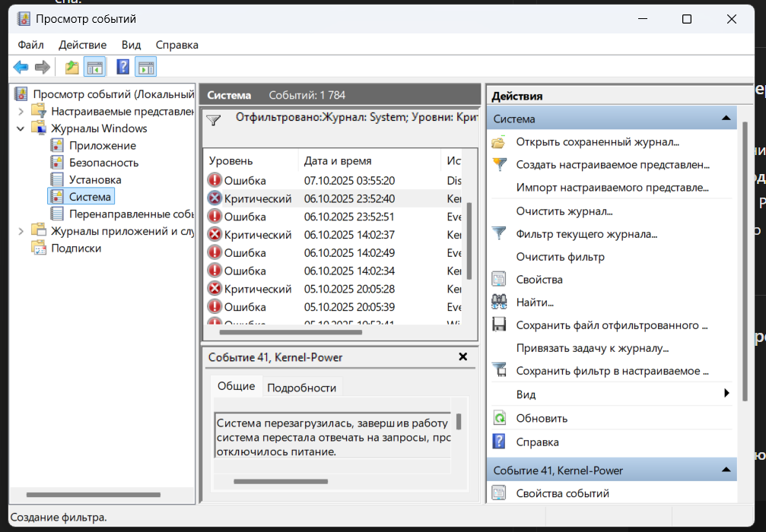Screen dimensions: 766x532
Task: Select Система in the log tree
Action: [90, 197]
